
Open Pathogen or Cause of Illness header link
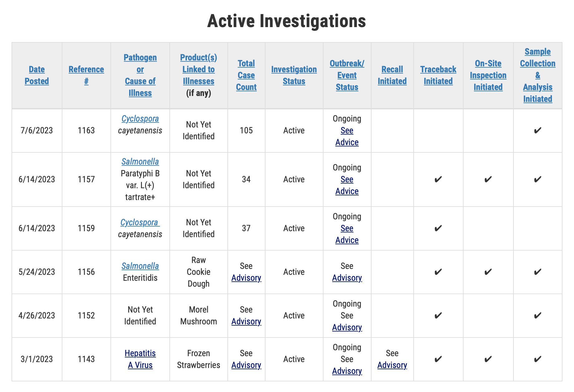pos(140,75)
